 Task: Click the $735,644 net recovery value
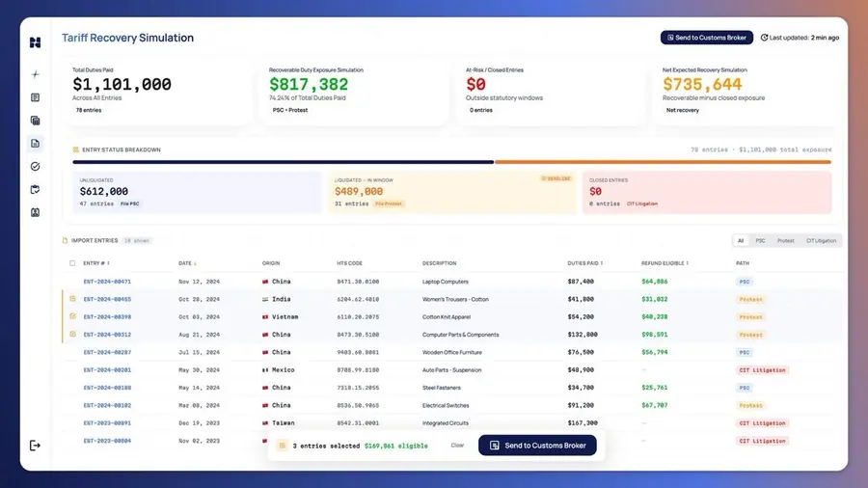[x=702, y=85]
